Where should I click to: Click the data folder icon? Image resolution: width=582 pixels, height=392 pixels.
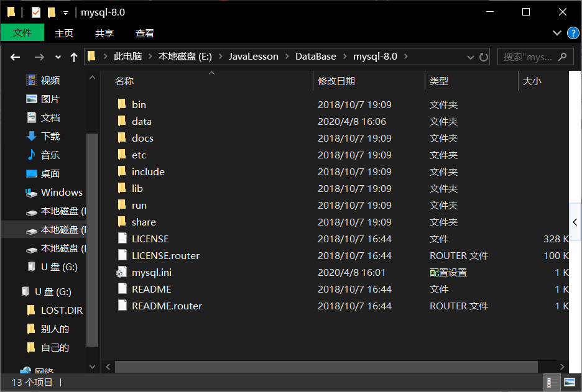click(122, 121)
